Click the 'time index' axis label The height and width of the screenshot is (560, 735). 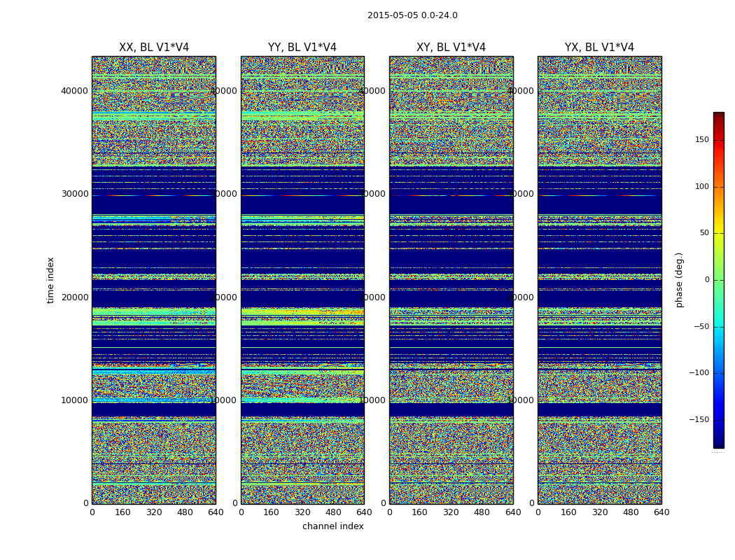50,280
